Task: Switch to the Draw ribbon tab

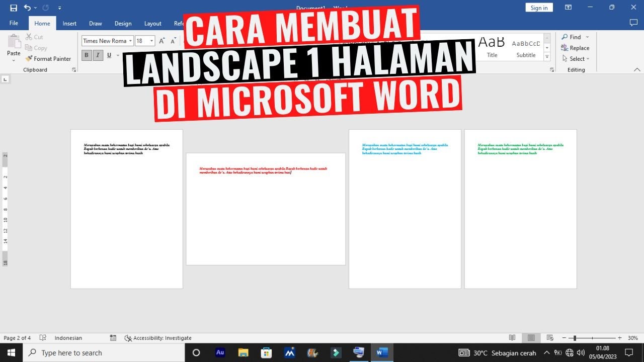Action: coord(96,23)
